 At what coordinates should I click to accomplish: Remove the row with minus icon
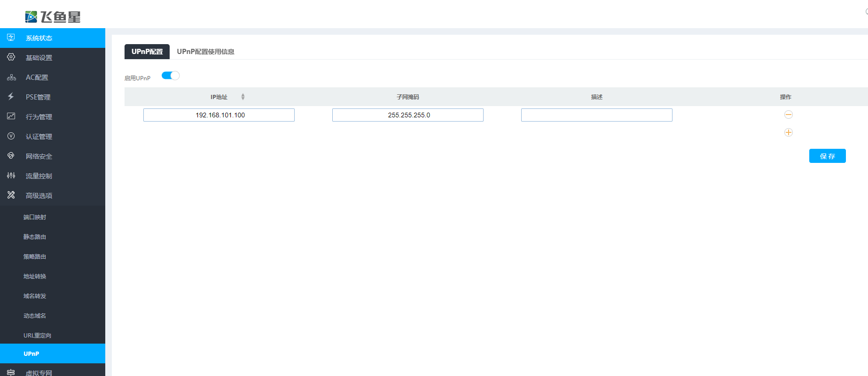click(x=788, y=115)
